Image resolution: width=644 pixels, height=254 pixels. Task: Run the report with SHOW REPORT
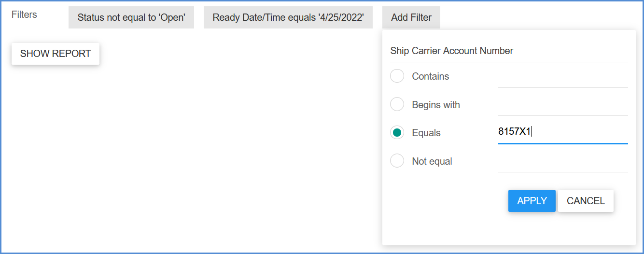[56, 54]
